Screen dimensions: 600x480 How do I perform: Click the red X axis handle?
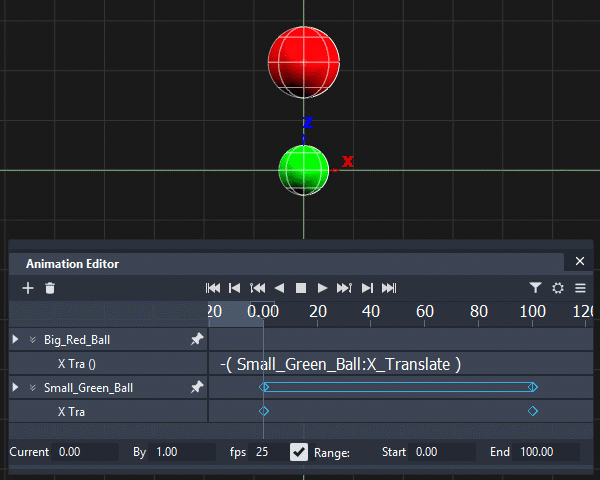pyautogui.click(x=347, y=162)
